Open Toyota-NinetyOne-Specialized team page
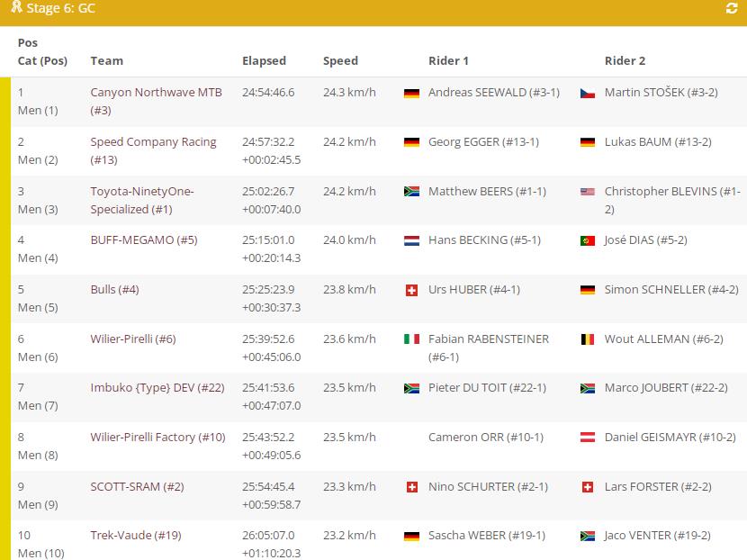This screenshot has height=560, width=747. pos(141,192)
